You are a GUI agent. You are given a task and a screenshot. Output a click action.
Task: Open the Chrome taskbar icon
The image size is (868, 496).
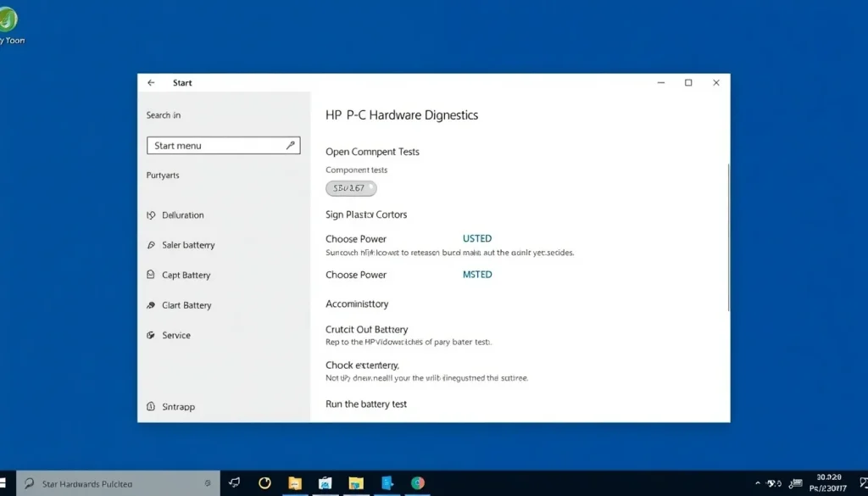point(417,483)
